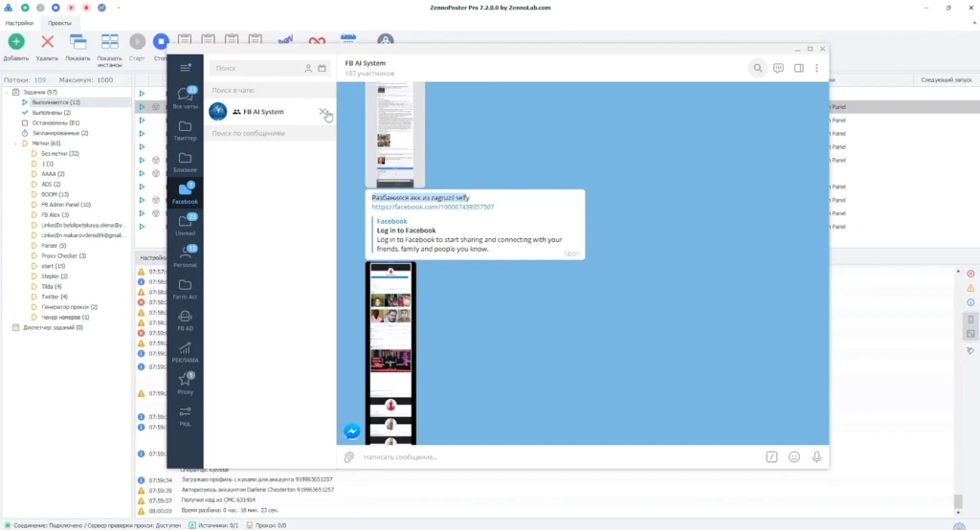This screenshot has height=530, width=980.
Task: Select Генератор прокси (2) label
Action: pos(69,307)
